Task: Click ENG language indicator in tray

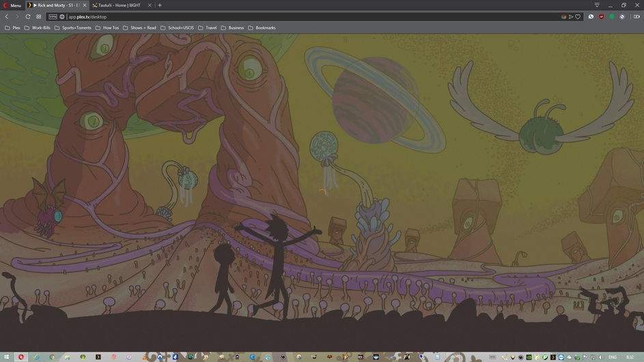Action: click(x=613, y=357)
